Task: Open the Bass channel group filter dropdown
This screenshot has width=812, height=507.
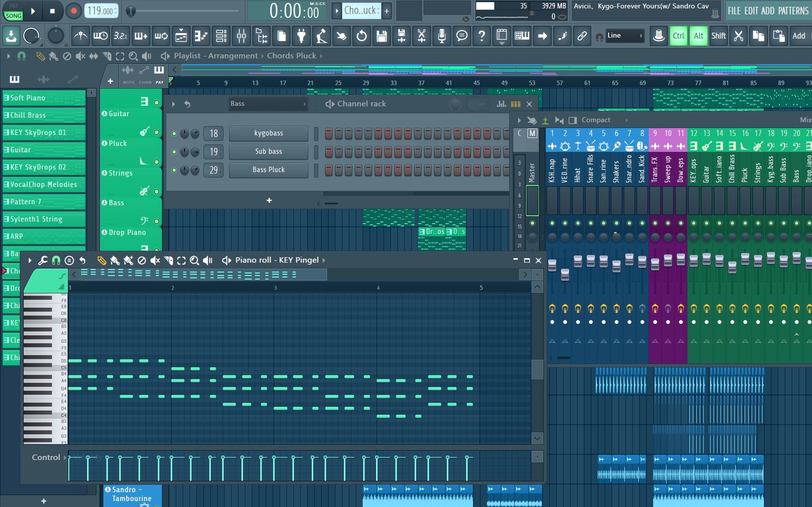Action: click(x=267, y=104)
